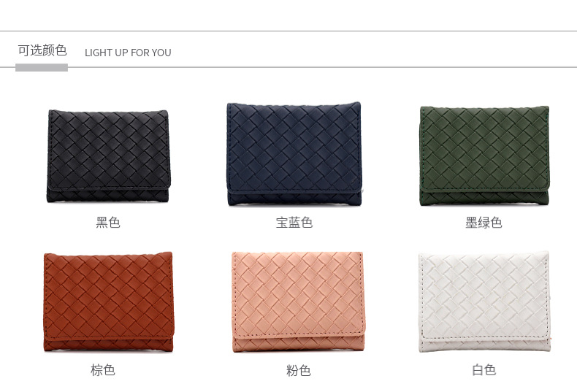
Task: Select the dark green woven wallet image
Action: (484, 155)
